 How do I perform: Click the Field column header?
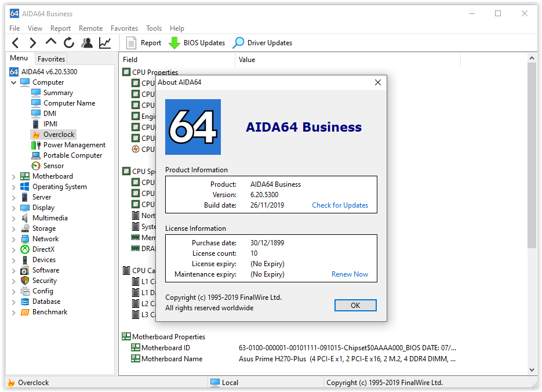[x=177, y=60]
